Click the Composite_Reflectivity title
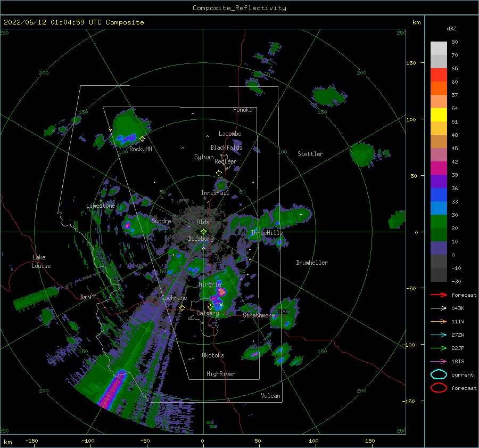Image resolution: width=479 pixels, height=448 pixels. coord(239,8)
